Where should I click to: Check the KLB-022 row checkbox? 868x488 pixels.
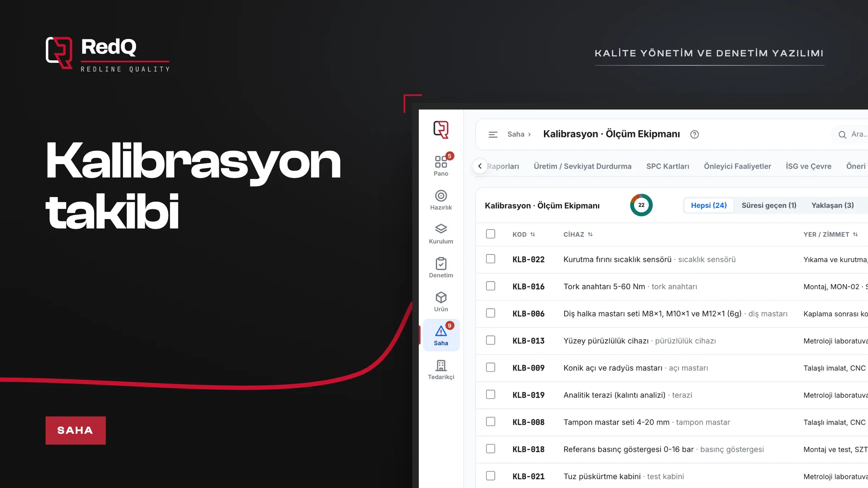[490, 259]
